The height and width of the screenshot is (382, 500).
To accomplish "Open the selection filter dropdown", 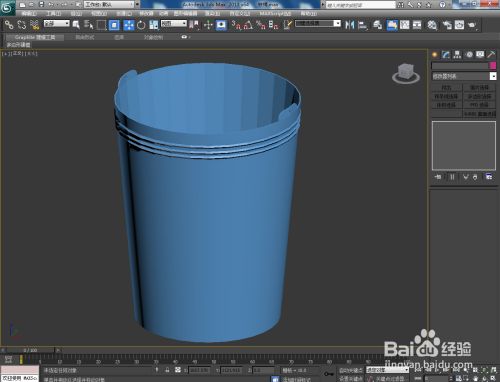I will pyautogui.click(x=57, y=23).
